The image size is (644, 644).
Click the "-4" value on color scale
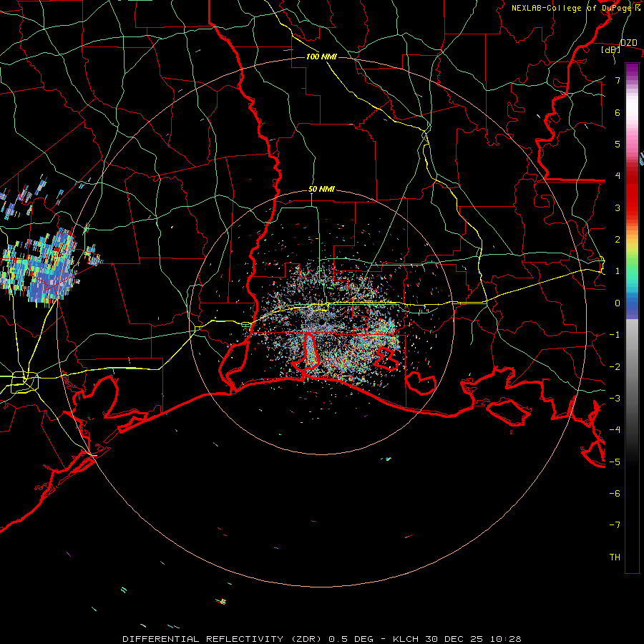point(615,430)
